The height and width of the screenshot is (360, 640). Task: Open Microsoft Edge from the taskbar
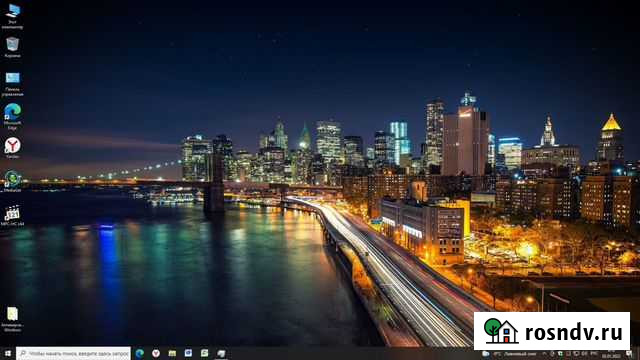coord(140,353)
